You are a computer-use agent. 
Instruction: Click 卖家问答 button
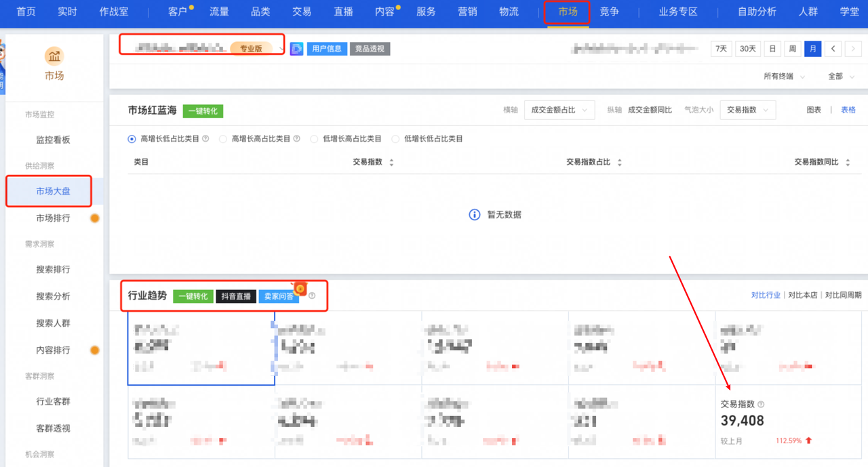(x=279, y=296)
